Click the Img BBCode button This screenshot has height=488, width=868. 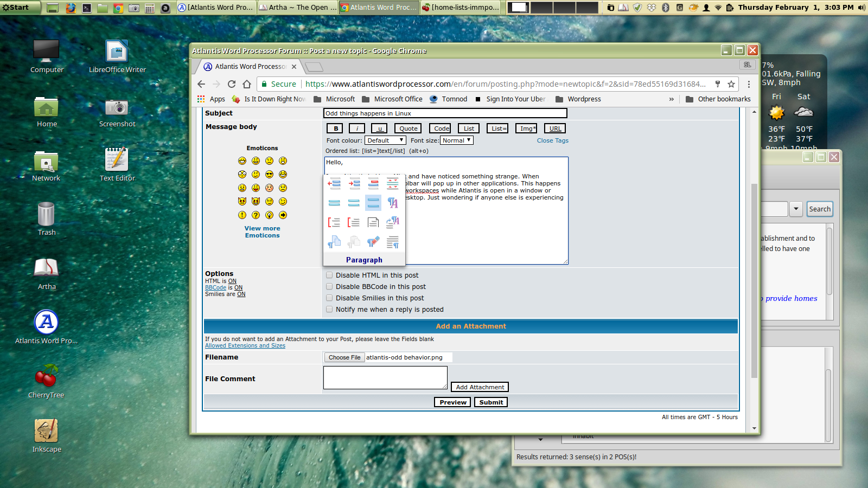[526, 129]
